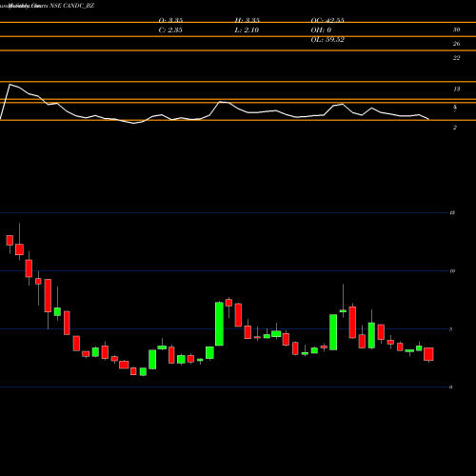This screenshot has height=476, width=476.
Task: Click the 22 label on upper axis
Action: (456, 58)
